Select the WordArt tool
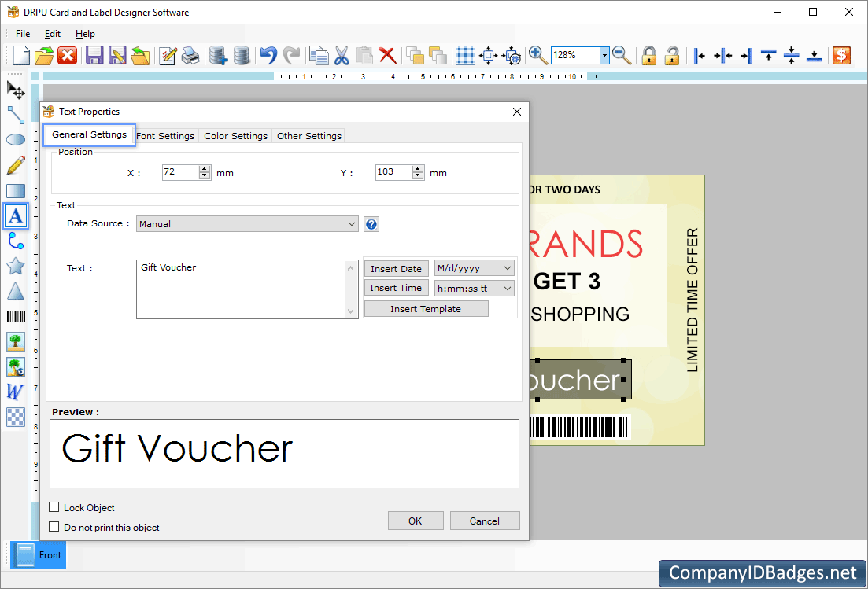868x589 pixels. [x=16, y=392]
